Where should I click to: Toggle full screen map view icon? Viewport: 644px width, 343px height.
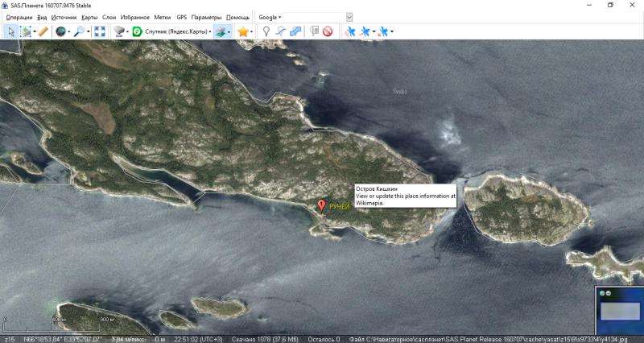pos(100,31)
